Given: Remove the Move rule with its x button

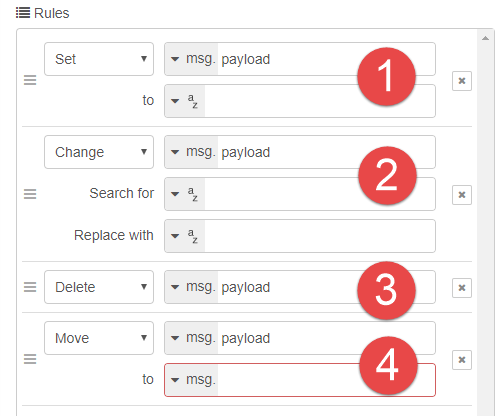Looking at the screenshot, I should click(x=462, y=360).
